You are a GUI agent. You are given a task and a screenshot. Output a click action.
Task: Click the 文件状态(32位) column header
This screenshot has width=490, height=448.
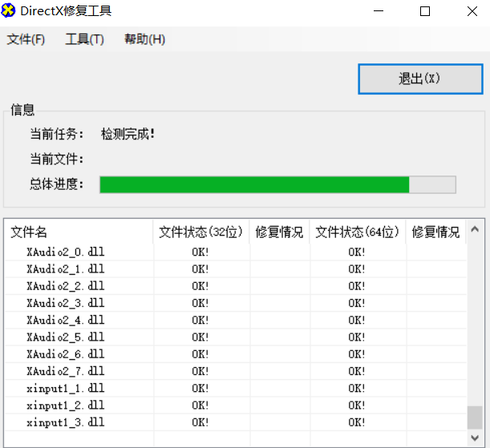pyautogui.click(x=200, y=232)
